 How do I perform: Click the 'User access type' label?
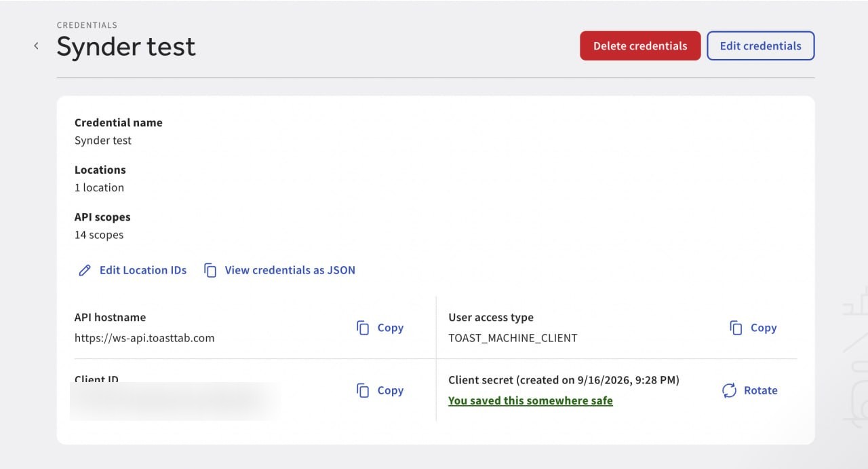(491, 317)
